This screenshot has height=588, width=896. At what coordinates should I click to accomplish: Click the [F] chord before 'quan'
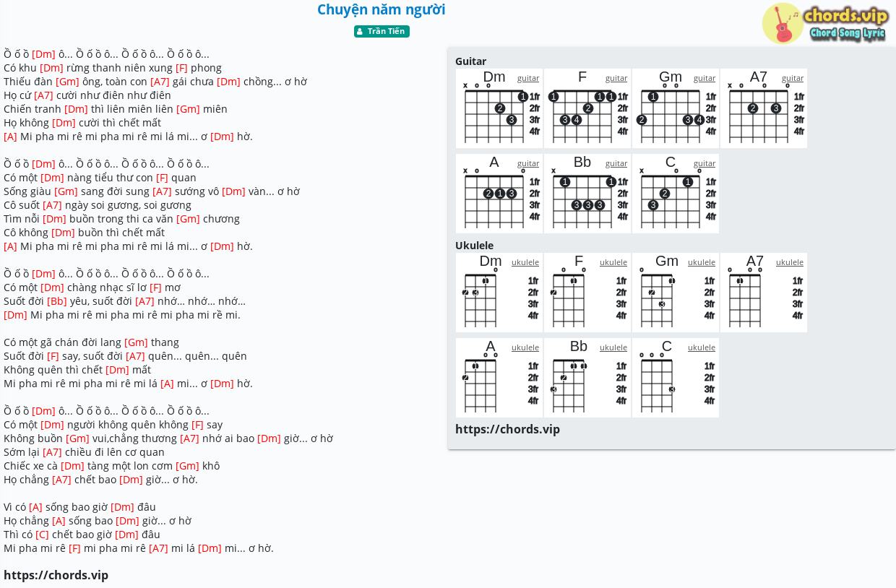(162, 178)
